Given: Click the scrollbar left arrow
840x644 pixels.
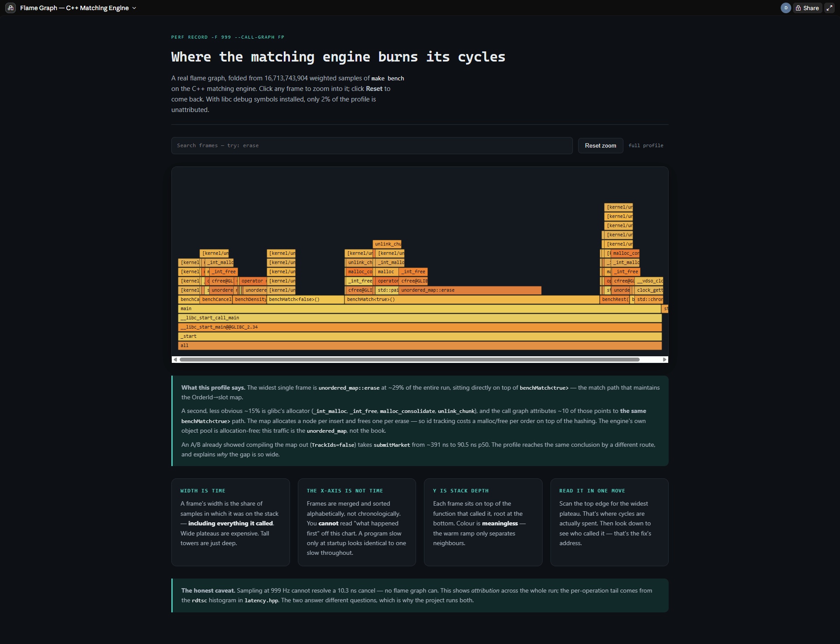Looking at the screenshot, I should (175, 359).
